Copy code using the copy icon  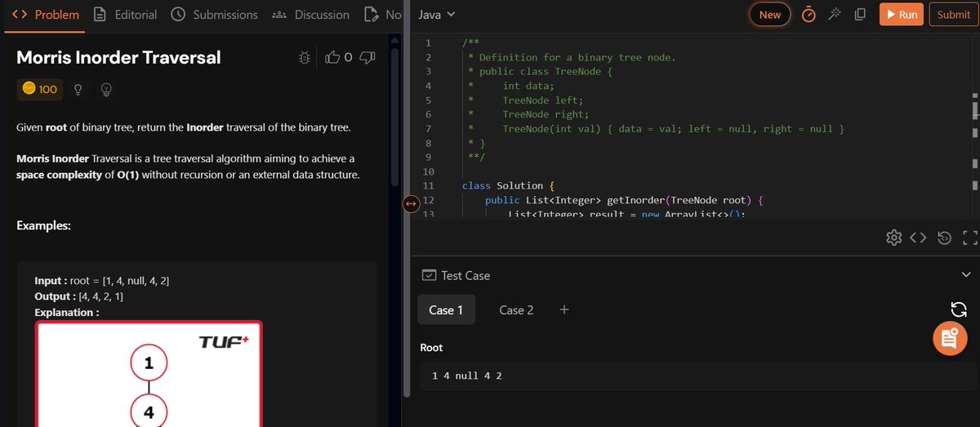(859, 15)
